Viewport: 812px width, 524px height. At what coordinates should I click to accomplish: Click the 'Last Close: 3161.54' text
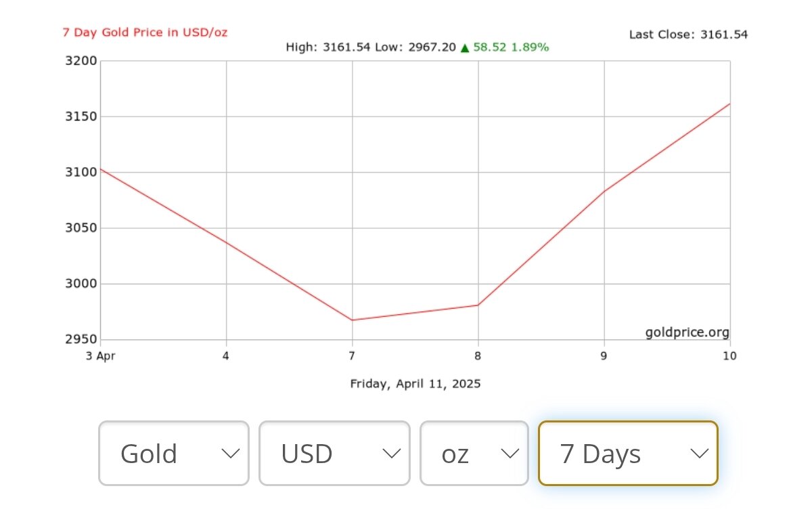[x=688, y=35]
